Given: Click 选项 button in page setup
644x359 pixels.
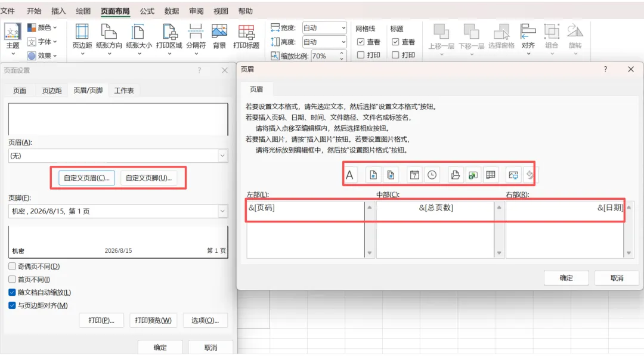Looking at the screenshot, I should point(205,320).
